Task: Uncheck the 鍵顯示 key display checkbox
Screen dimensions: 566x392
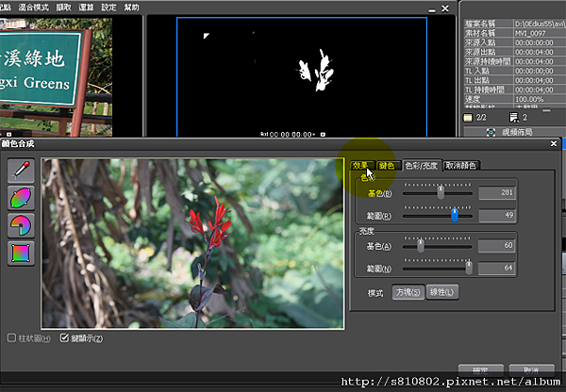Action: tap(64, 338)
